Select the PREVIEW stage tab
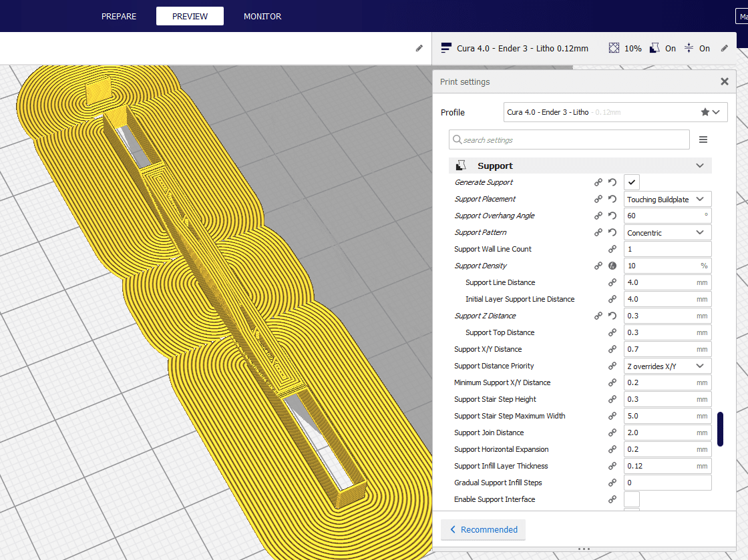 coord(190,16)
